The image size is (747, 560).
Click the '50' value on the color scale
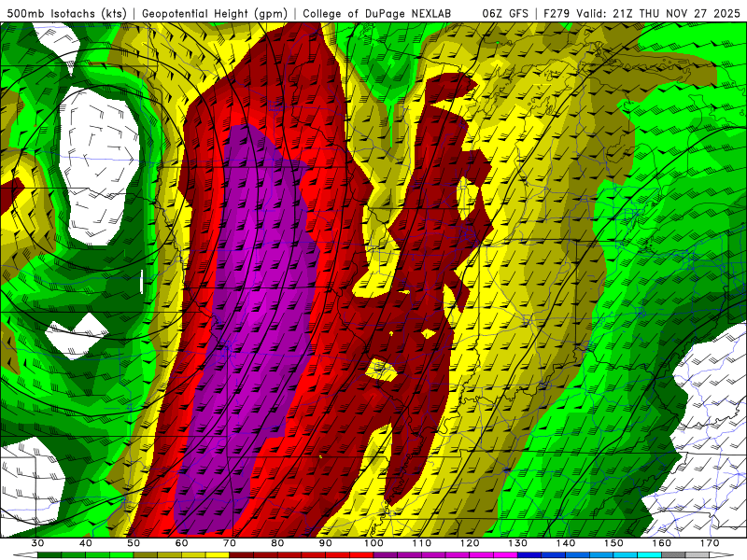pyautogui.click(x=134, y=543)
